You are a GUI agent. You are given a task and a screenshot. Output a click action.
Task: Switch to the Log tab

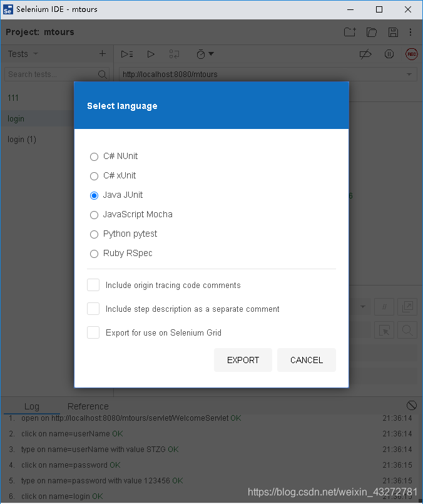[32, 406]
